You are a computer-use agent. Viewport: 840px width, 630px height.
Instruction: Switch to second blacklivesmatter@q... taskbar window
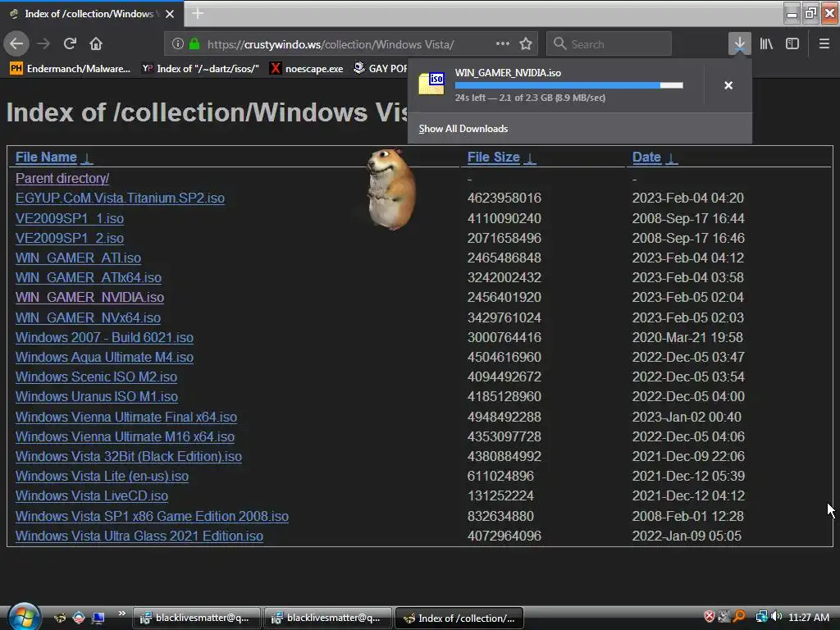pos(328,618)
